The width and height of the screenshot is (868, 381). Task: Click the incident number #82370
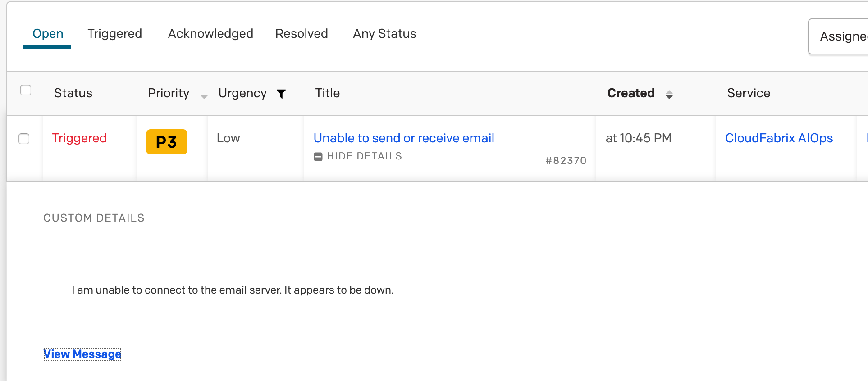(566, 160)
